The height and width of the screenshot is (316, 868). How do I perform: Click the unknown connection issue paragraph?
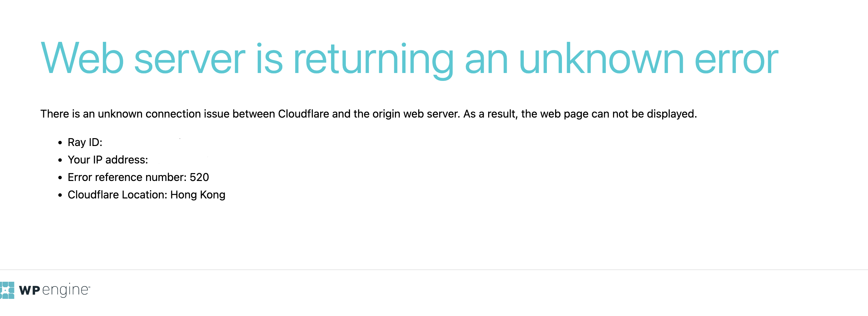click(x=369, y=114)
